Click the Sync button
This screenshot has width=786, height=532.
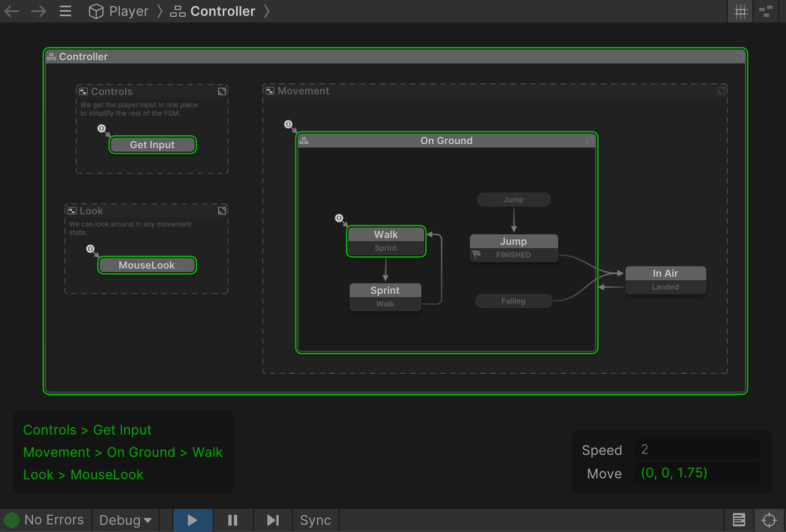(x=316, y=520)
